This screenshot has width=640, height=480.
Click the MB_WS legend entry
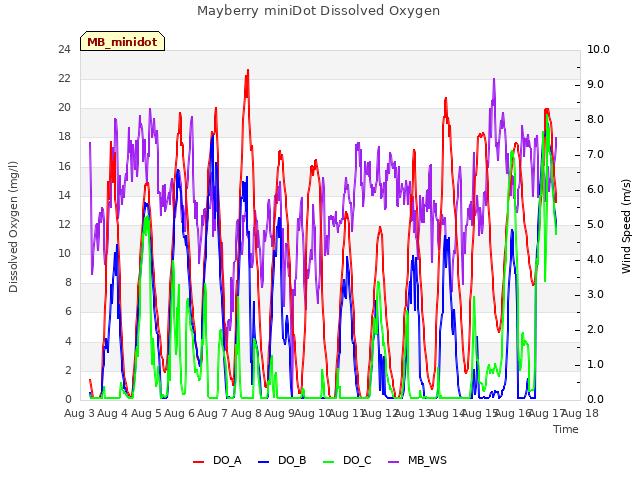[417, 460]
